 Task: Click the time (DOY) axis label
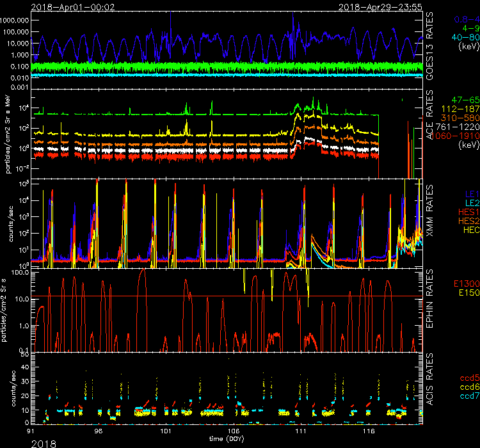227,438
